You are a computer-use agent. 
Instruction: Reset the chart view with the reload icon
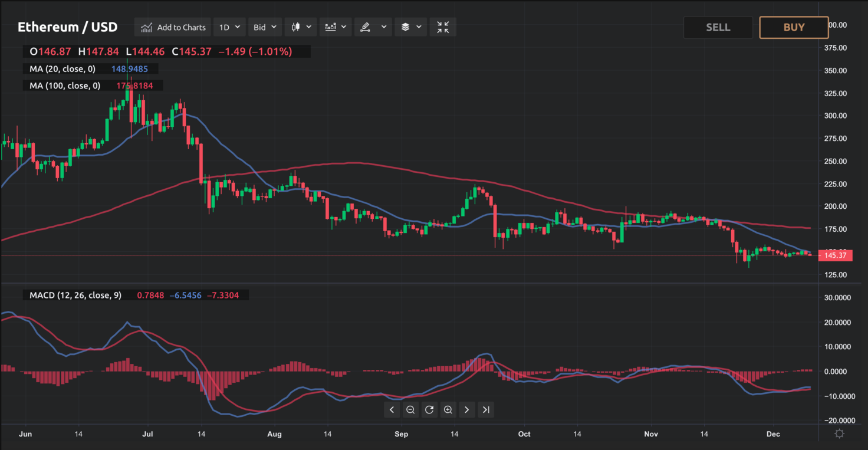[429, 409]
